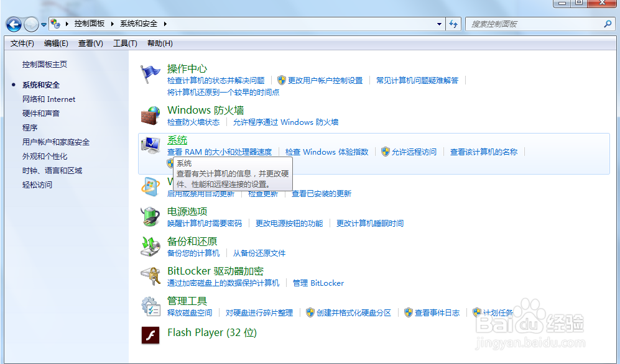
Task: Open the 电源选项 heading link
Action: click(187, 212)
